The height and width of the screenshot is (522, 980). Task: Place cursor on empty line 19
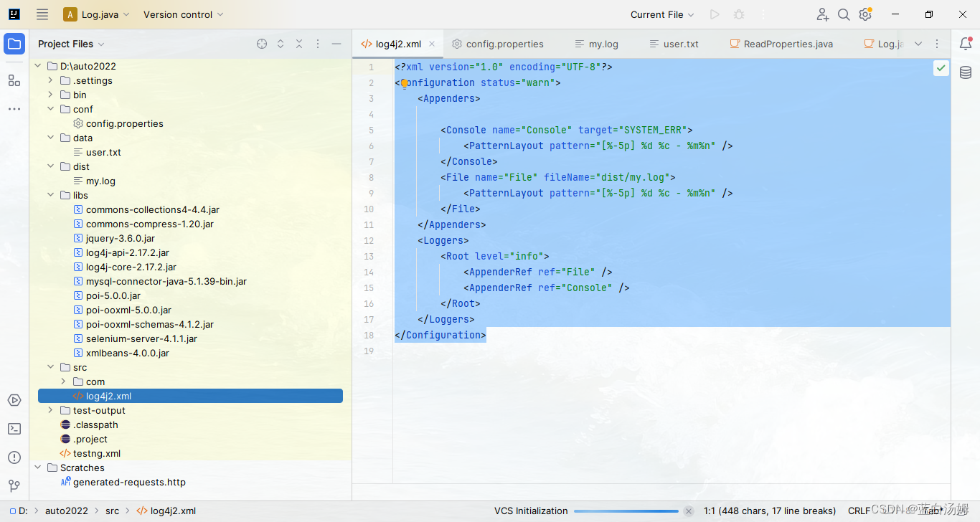point(672,351)
